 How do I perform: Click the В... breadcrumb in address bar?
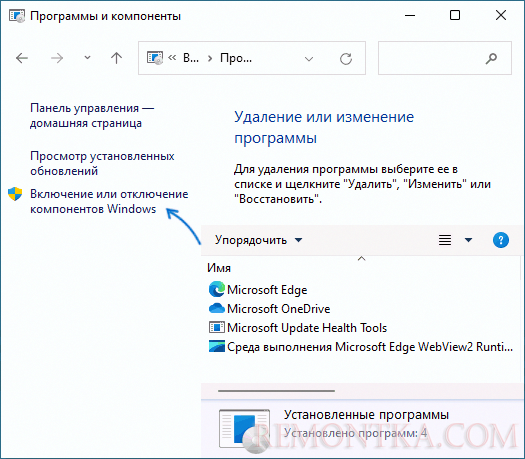191,58
